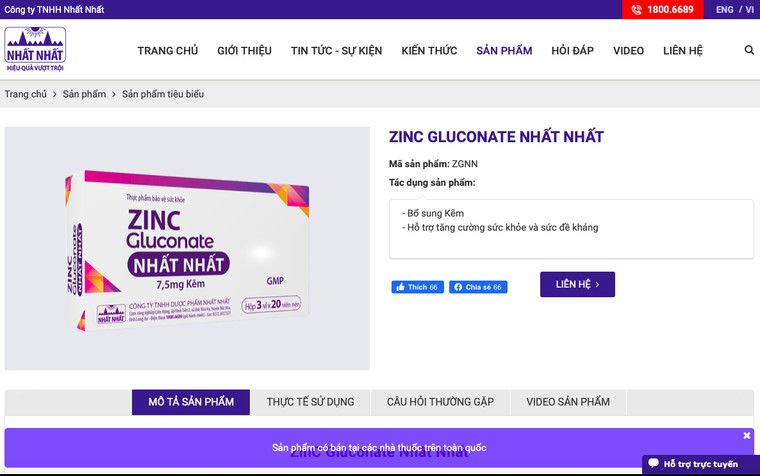Open LIÊN HỆ menu item

point(682,50)
